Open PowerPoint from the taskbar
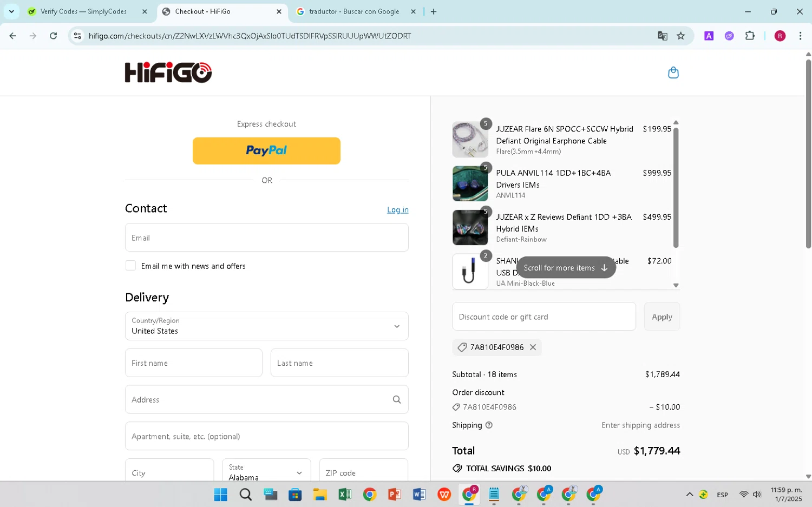 click(394, 495)
